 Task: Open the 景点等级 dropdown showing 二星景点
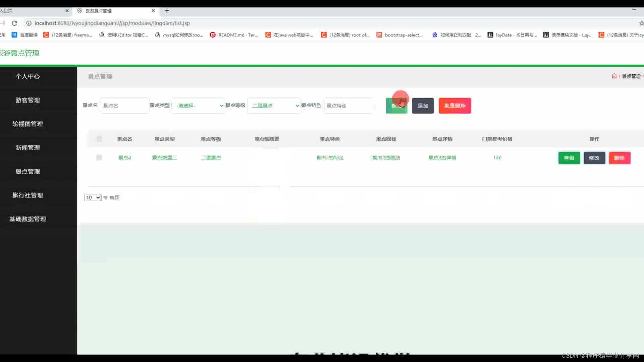click(x=274, y=106)
